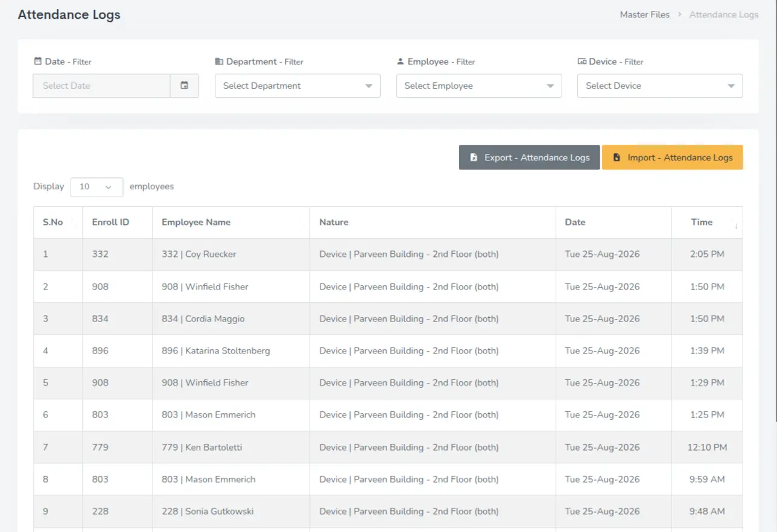Sort by Nature column header
Image resolution: width=777 pixels, height=532 pixels.
(433, 223)
